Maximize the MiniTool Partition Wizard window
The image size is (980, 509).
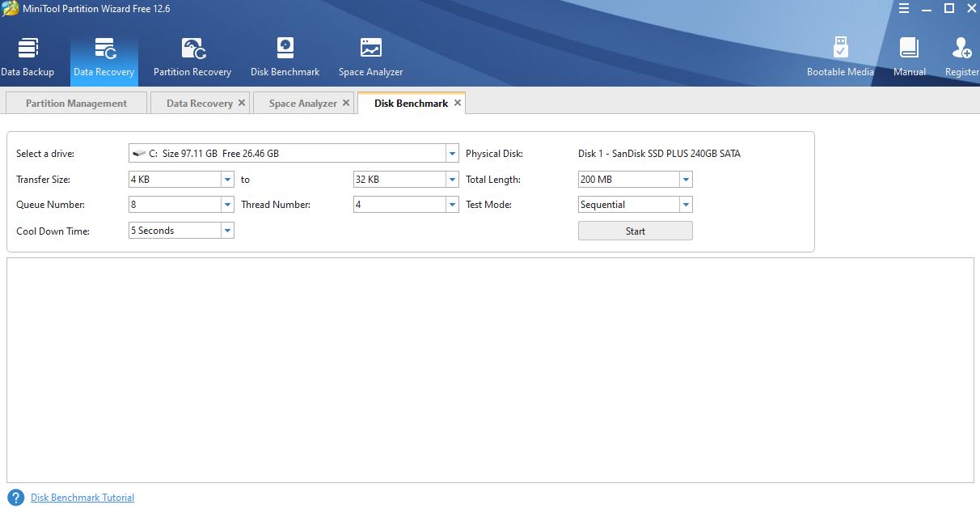point(950,8)
